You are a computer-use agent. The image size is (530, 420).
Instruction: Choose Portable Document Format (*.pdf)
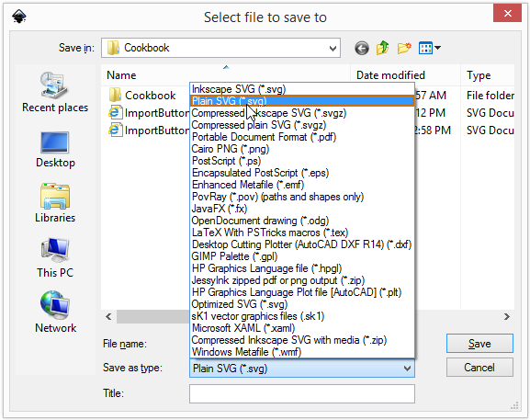coord(302,137)
